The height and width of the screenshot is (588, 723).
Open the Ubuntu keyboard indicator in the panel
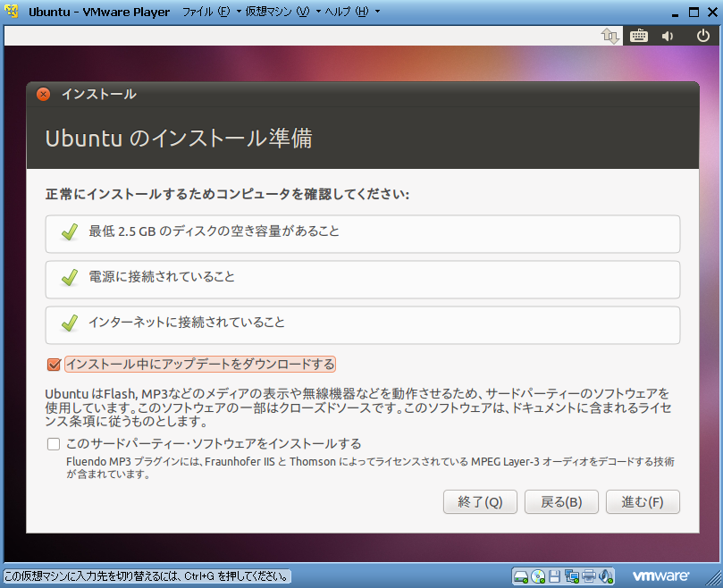coord(639,36)
